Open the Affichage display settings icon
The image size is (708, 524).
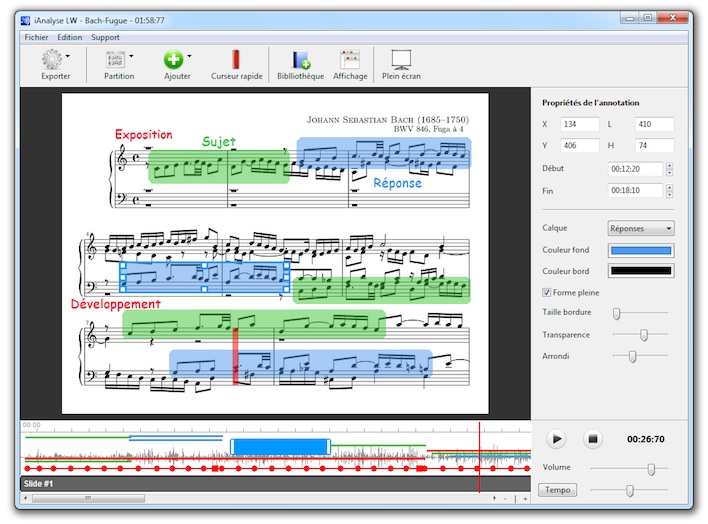click(x=350, y=60)
